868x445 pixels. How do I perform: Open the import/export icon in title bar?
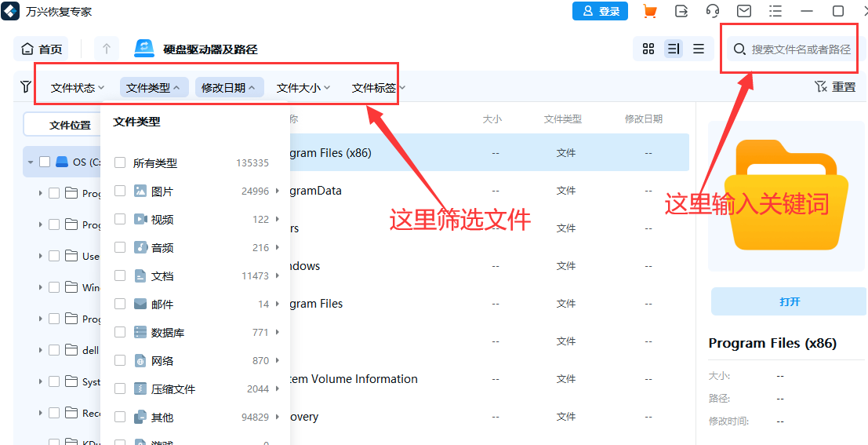click(x=681, y=11)
